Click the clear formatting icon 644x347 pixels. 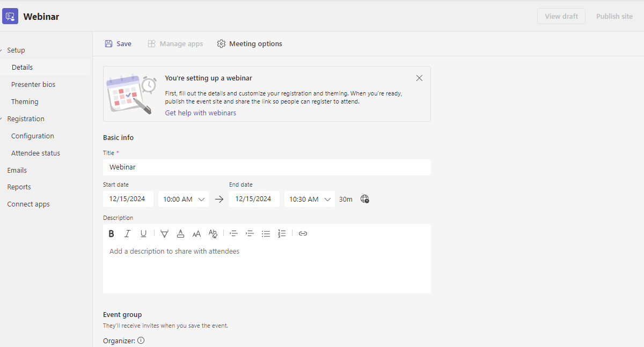point(213,233)
